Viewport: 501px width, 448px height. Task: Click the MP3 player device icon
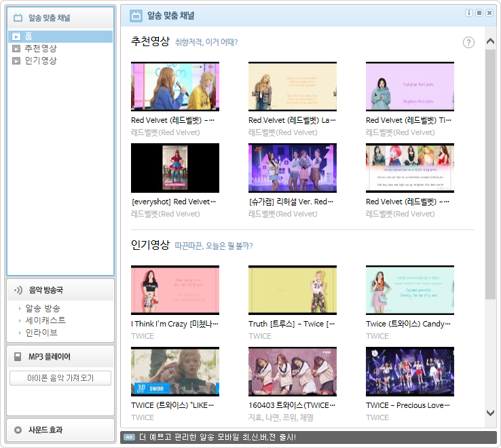point(18,356)
